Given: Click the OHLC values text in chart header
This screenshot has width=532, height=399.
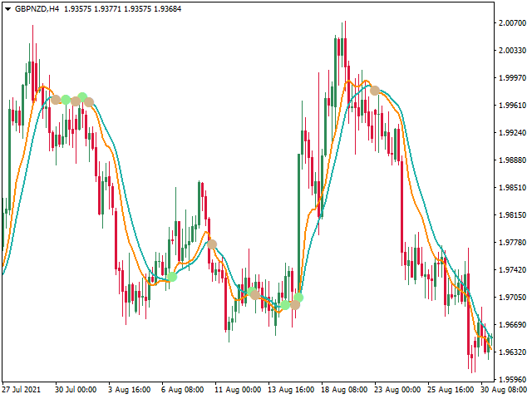Looking at the screenshot, I should click(x=122, y=9).
